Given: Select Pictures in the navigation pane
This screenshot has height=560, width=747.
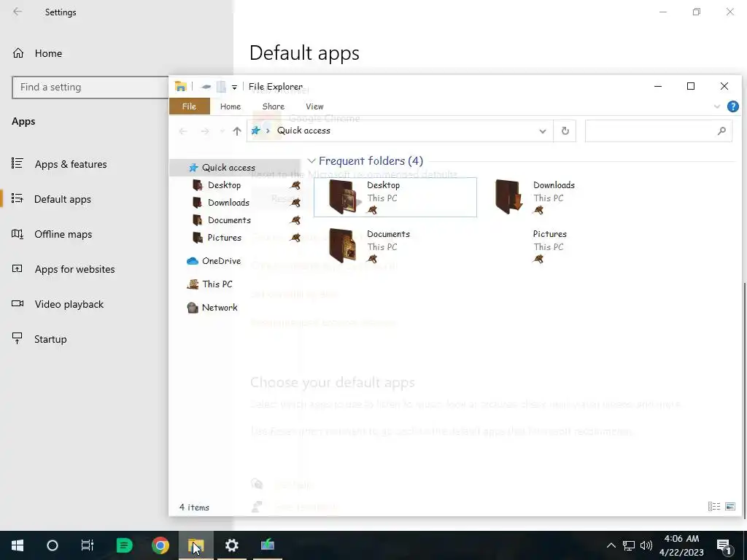Looking at the screenshot, I should [224, 238].
